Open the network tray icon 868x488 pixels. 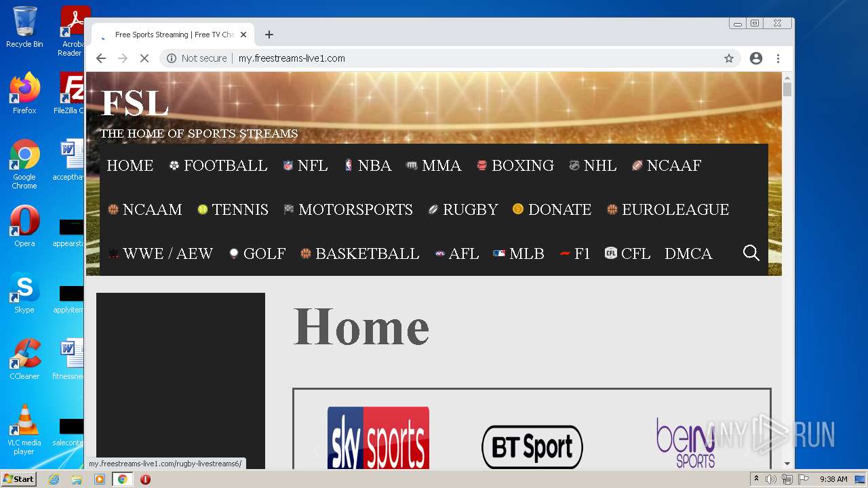tap(787, 479)
